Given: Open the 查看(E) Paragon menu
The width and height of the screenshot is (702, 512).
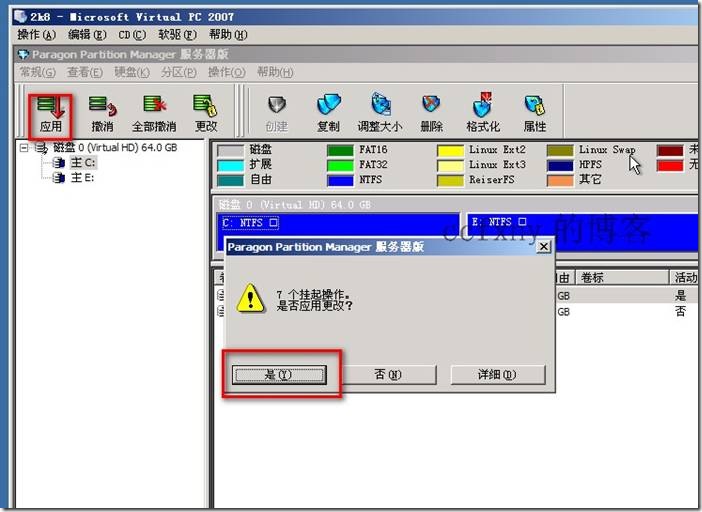Looking at the screenshot, I should tap(85, 72).
